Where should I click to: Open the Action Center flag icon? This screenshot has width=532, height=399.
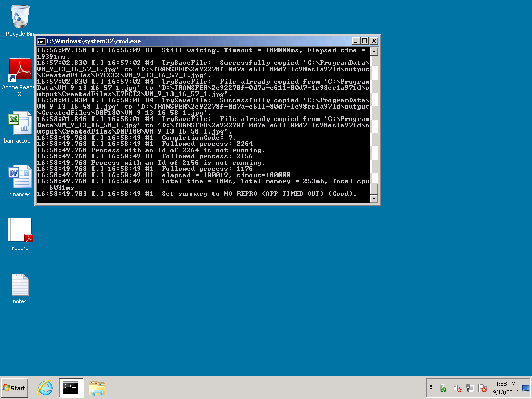tap(483, 388)
